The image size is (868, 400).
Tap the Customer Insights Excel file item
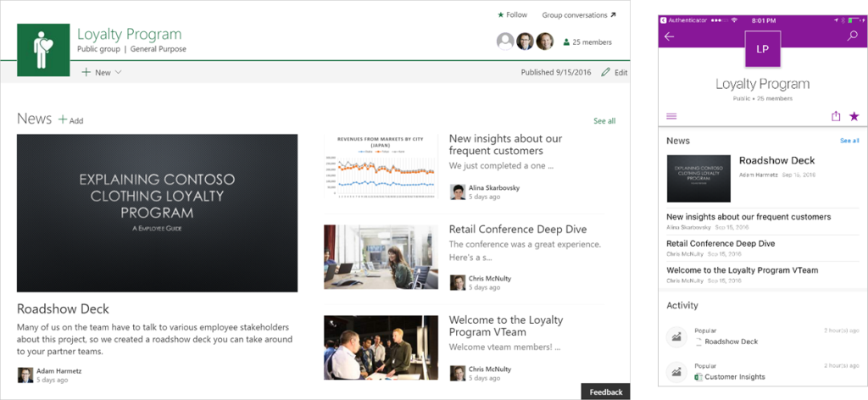pyautogui.click(x=730, y=377)
